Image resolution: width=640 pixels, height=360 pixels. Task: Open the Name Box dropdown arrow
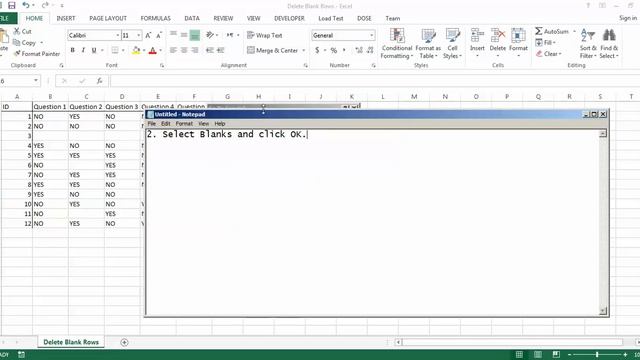(x=36, y=81)
